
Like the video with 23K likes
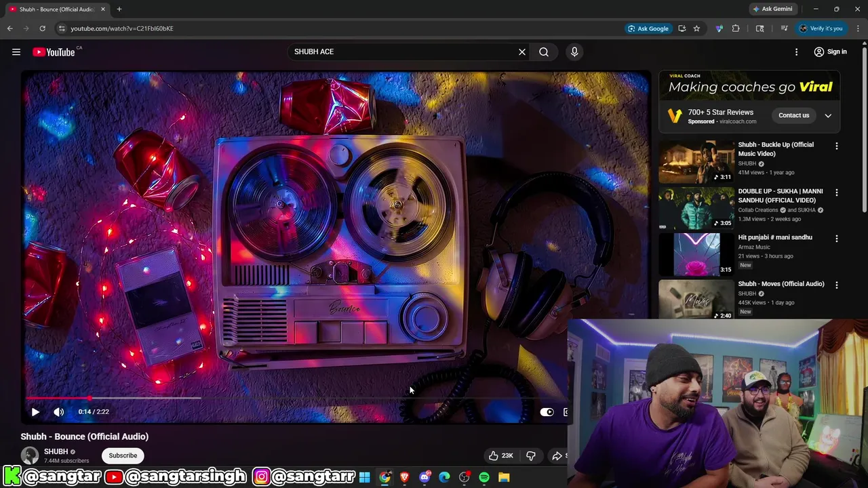pos(500,455)
